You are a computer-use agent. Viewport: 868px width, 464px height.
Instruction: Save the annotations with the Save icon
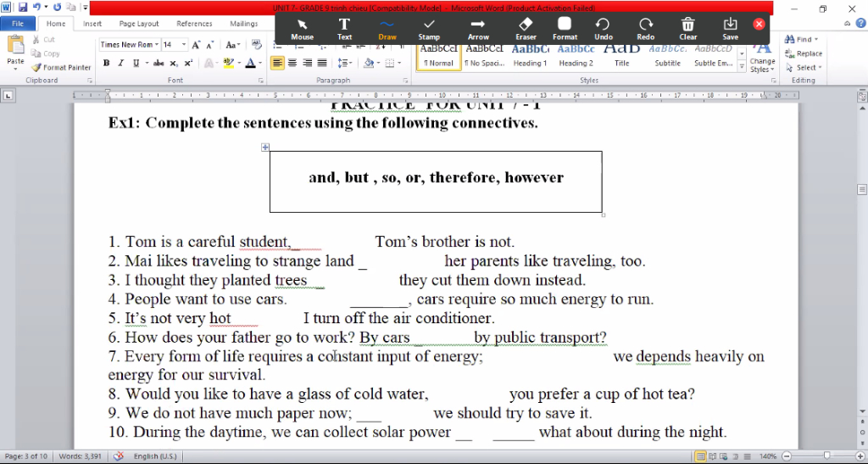(730, 29)
